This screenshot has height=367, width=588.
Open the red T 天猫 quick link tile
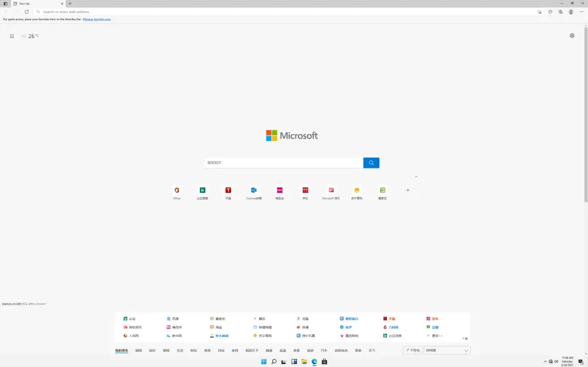[228, 193]
